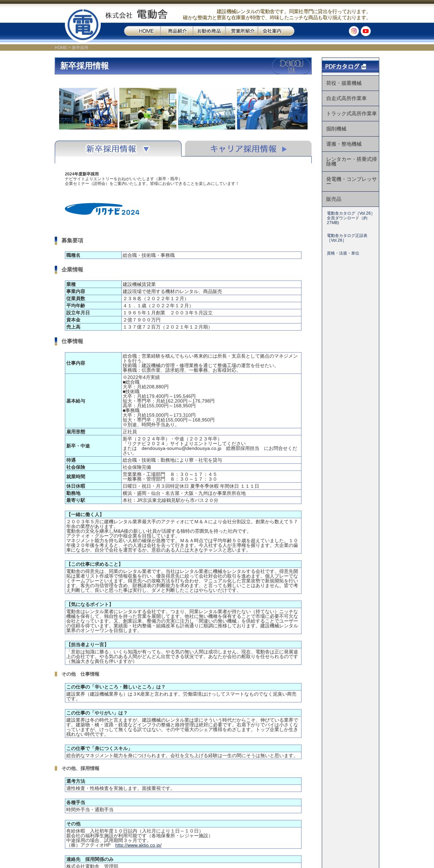
Task: Click the 仕事情報 section heading
Action: [x=72, y=341]
